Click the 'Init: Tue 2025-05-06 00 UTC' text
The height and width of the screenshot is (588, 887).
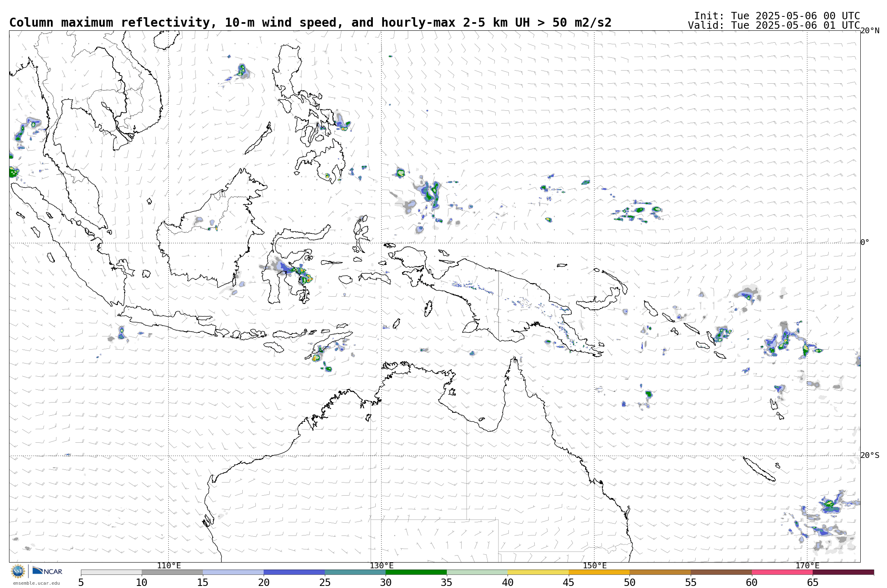click(x=777, y=16)
